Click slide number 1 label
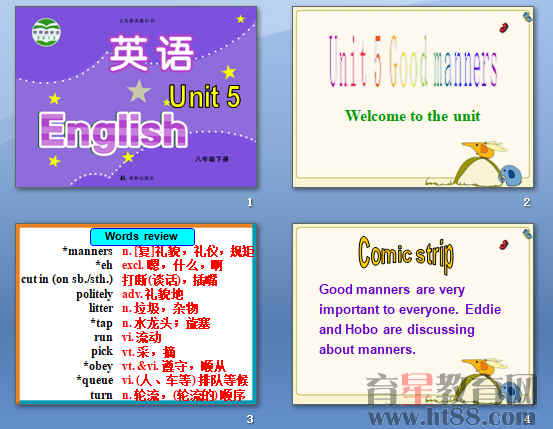The height and width of the screenshot is (429, 553). pyautogui.click(x=250, y=202)
